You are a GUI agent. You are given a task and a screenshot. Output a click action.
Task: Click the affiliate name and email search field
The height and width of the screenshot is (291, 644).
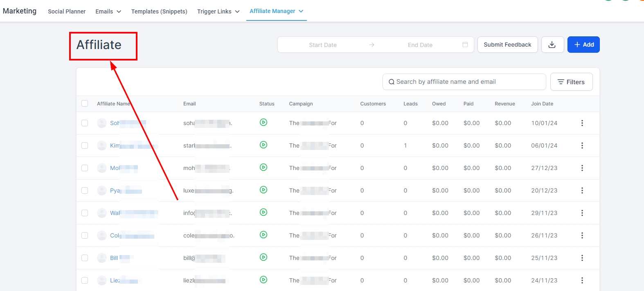(x=464, y=82)
